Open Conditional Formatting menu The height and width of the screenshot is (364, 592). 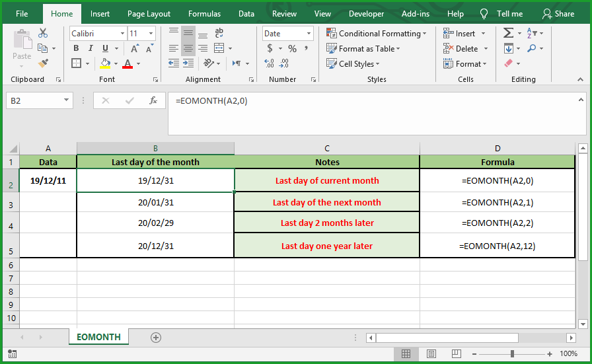point(377,33)
